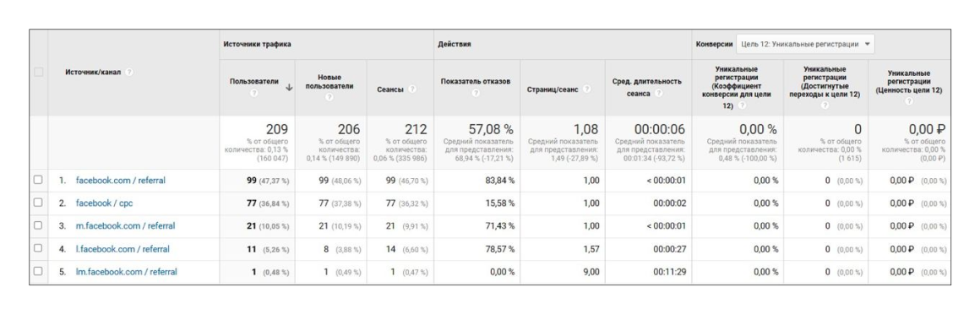The height and width of the screenshot is (314, 980).
Task: Click sort arrow in Пользователи column
Action: tap(289, 88)
